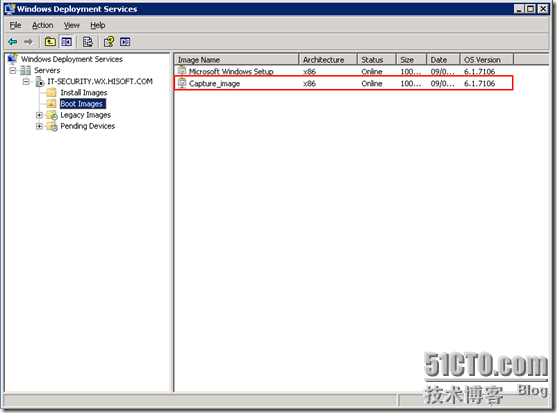Select IT-SECURITY.WX.HISOFT.COM server label
The image size is (557, 413).
(x=100, y=81)
